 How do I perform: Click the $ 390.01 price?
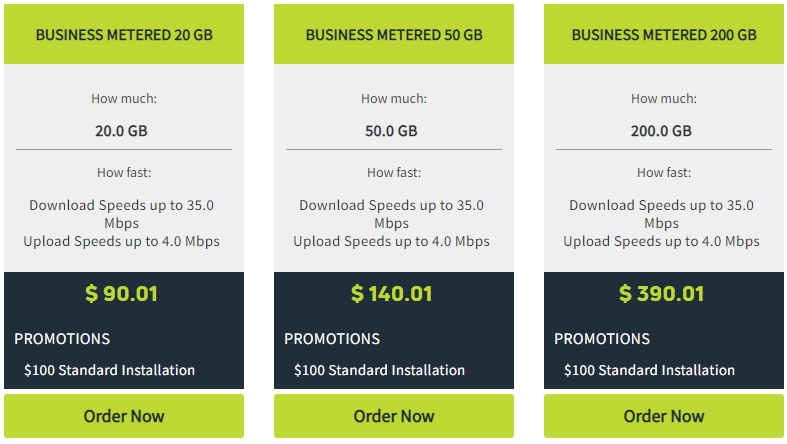coord(662,293)
